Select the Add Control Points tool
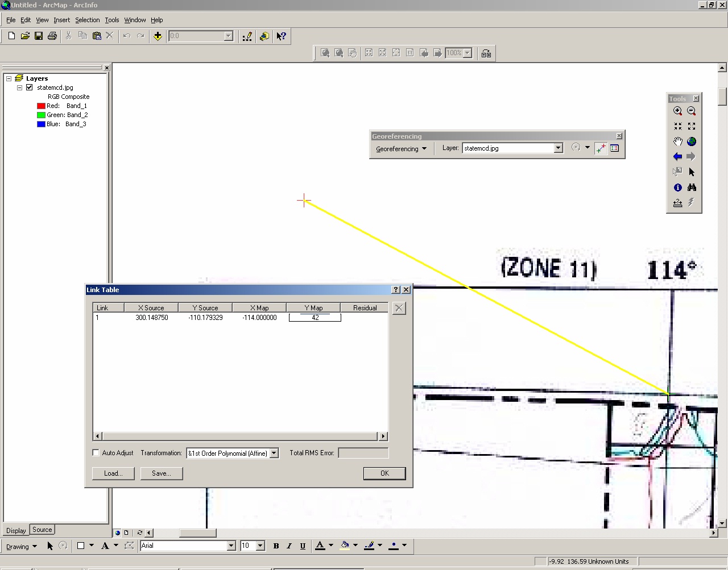Screen dimensions: 728x570 [601, 148]
